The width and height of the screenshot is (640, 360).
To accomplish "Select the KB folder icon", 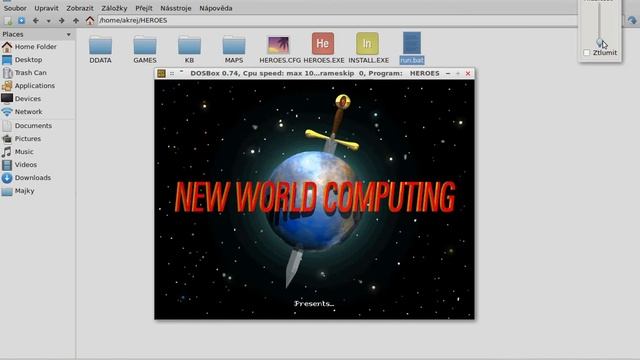I will 189,45.
